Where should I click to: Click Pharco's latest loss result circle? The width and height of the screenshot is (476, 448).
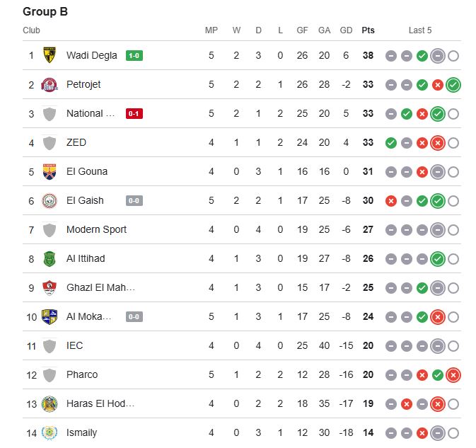[x=453, y=375]
